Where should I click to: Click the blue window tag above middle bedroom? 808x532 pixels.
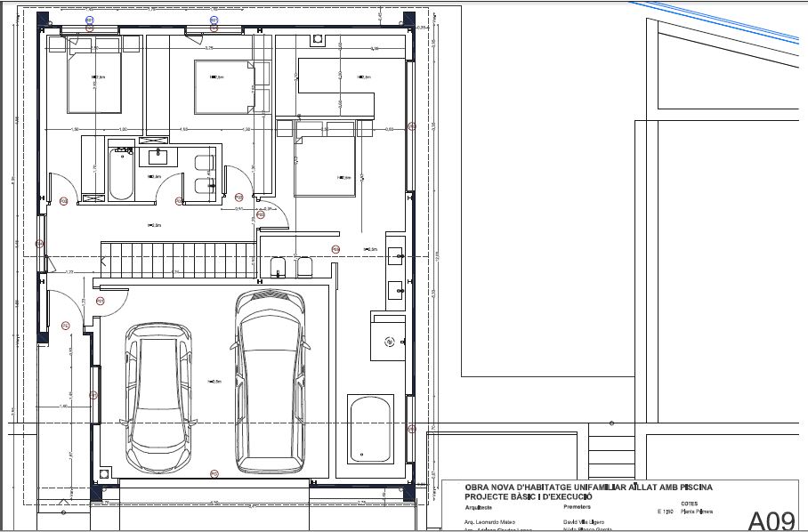(214, 19)
